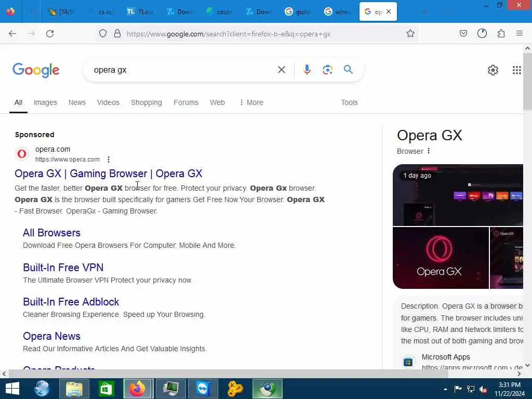Open the globe browser taskbar icon
532x399 pixels.
[x=42, y=389]
